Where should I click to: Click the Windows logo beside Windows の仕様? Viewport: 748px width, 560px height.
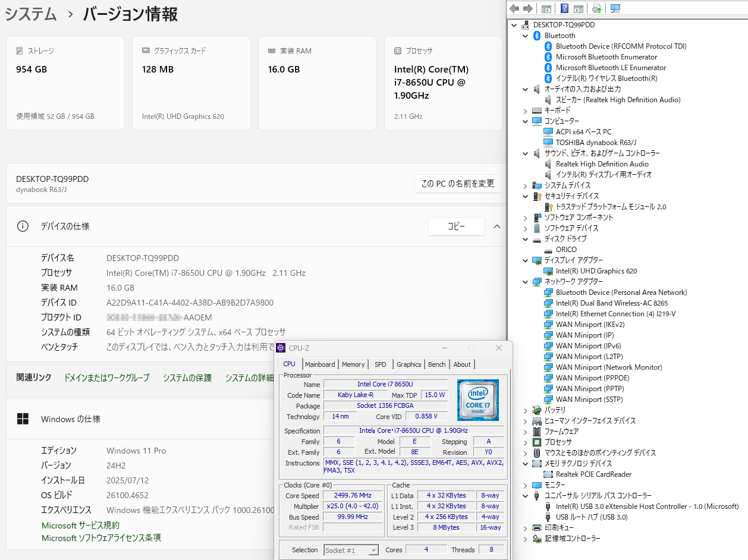pyautogui.click(x=23, y=419)
